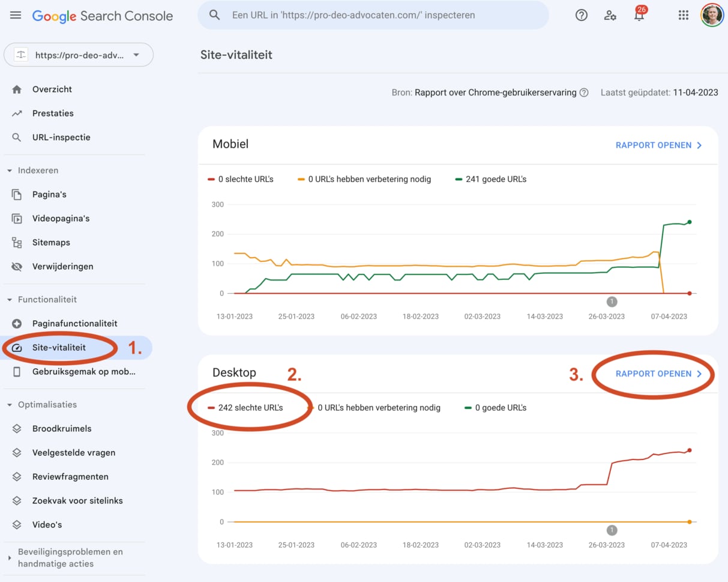Click the Google Search Console logo
This screenshot has width=728, height=582.
[103, 16]
